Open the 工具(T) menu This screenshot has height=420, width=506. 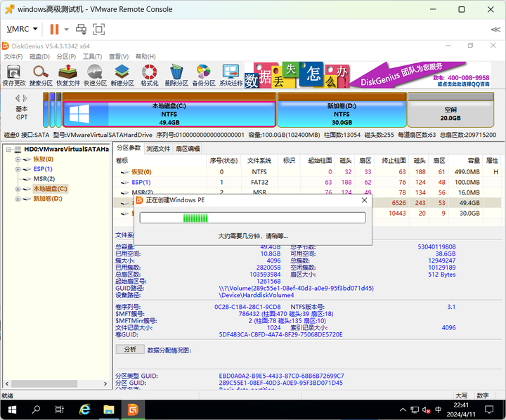point(92,57)
